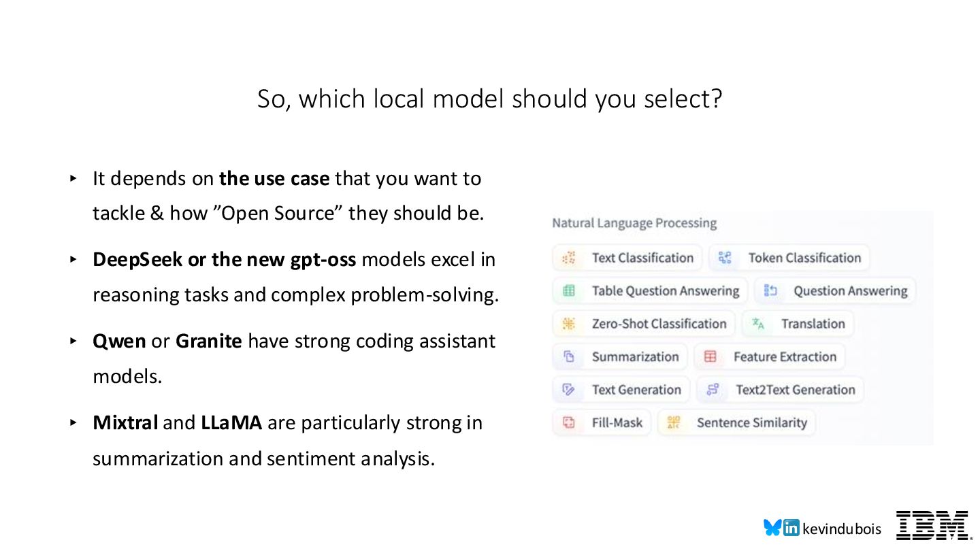Select the Text2Text Generation tag

coord(780,390)
